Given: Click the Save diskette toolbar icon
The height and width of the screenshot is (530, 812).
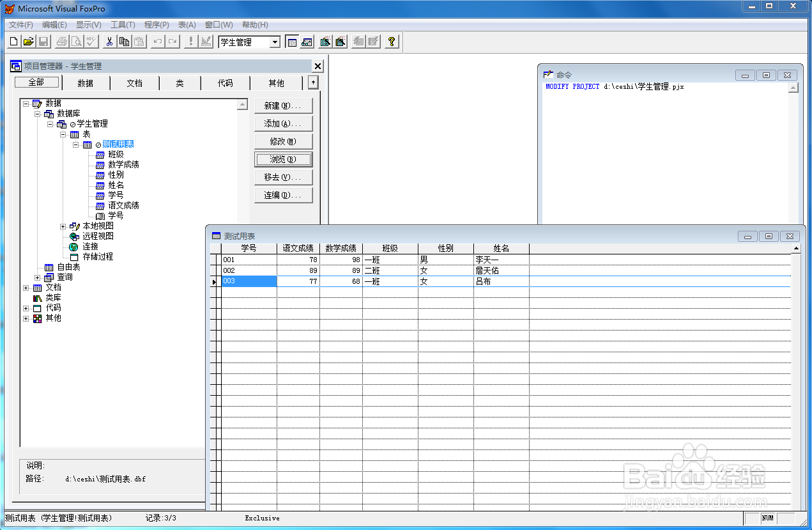Looking at the screenshot, I should [43, 42].
